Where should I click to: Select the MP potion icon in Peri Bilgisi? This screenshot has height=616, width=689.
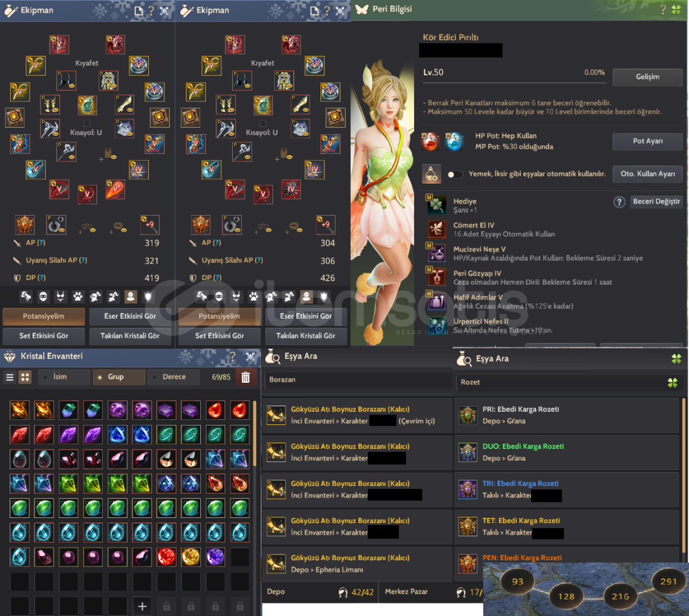click(x=454, y=141)
